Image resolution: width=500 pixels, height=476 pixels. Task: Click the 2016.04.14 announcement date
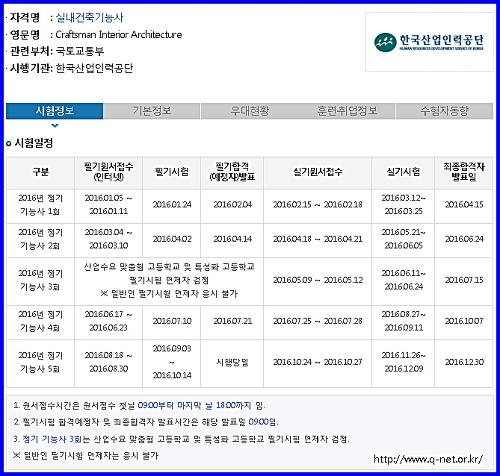coord(233,239)
